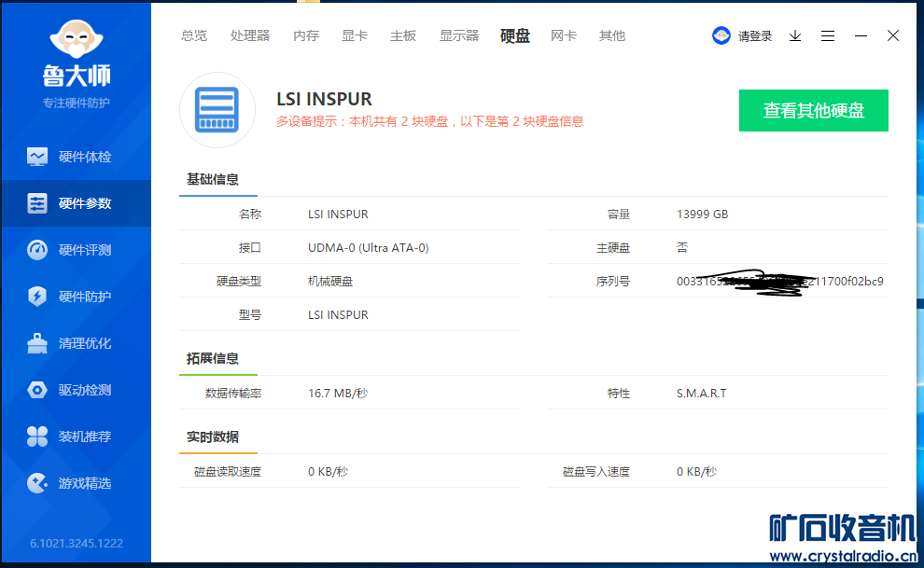Click the 磁盘读取速度 0 KB/秒 value
Viewport: 924px width, 568px height.
[328, 472]
